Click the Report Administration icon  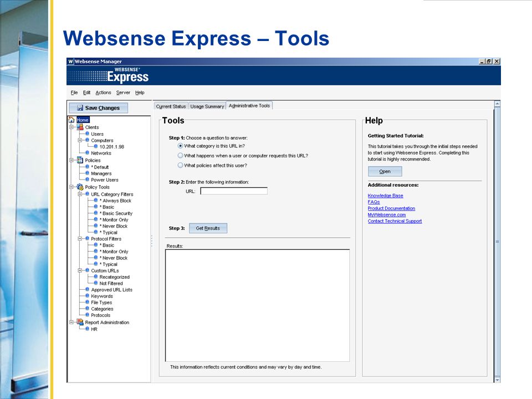pyautogui.click(x=80, y=322)
